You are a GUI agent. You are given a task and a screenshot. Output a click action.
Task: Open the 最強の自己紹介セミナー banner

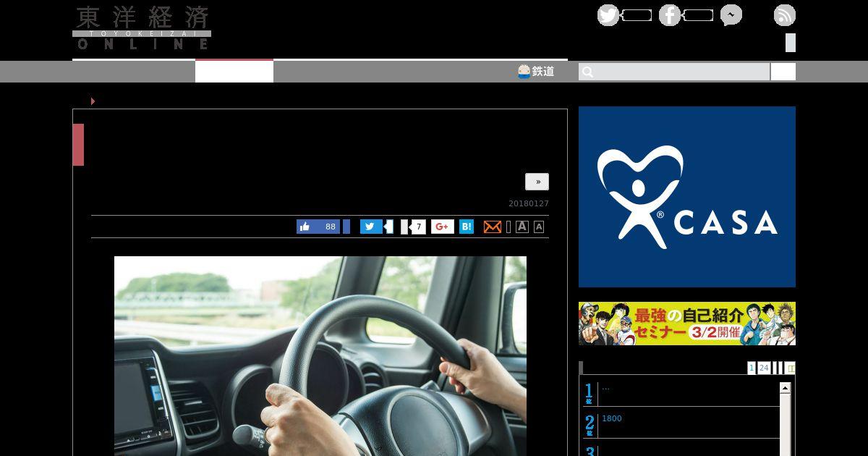click(x=687, y=324)
